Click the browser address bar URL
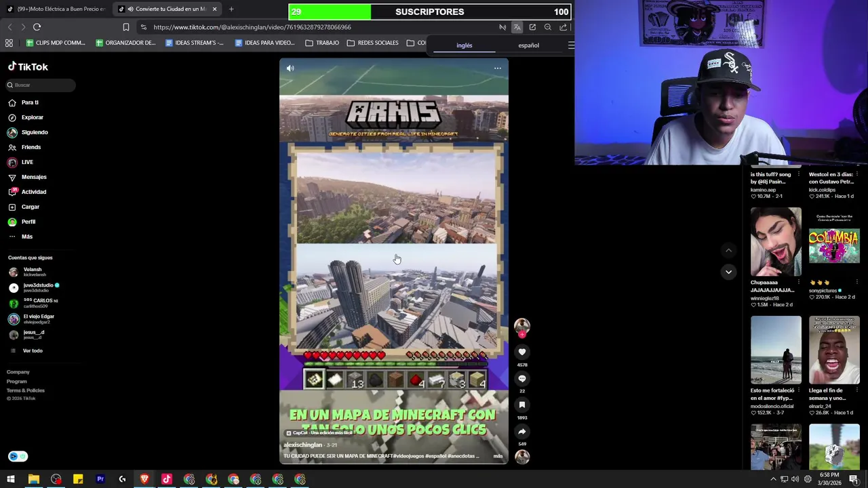Viewport: 868px width, 488px height. tap(252, 27)
